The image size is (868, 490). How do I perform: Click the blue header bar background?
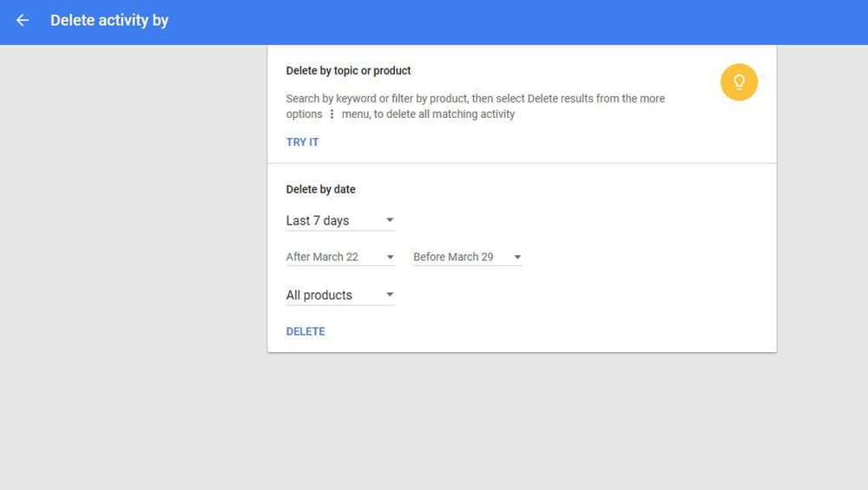[498, 23]
